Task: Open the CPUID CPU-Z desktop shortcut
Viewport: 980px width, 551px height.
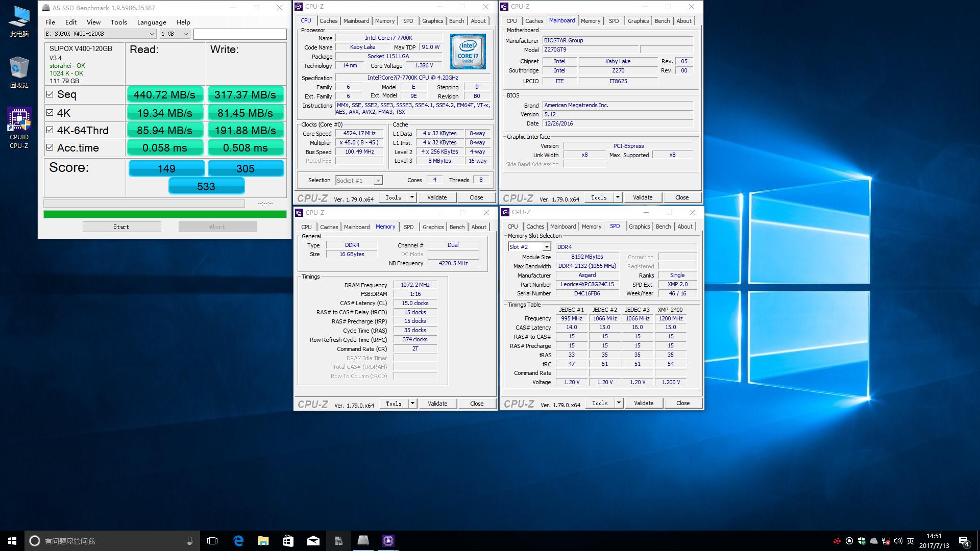Action: (x=19, y=128)
